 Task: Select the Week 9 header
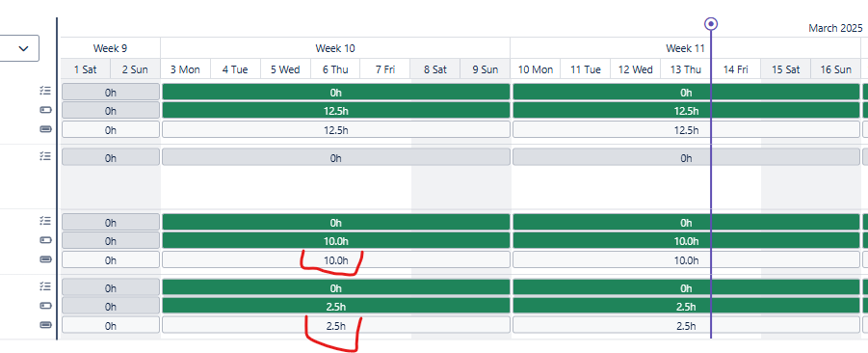pyautogui.click(x=110, y=48)
